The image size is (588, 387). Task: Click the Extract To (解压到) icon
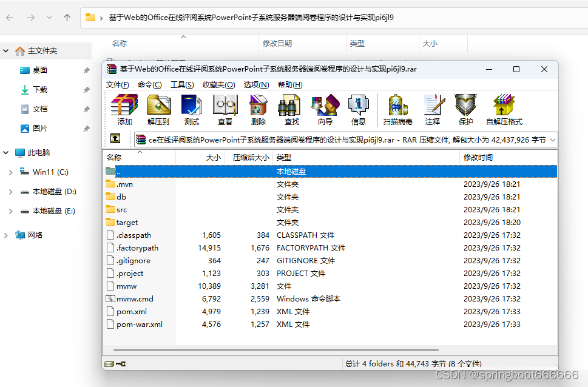click(158, 110)
